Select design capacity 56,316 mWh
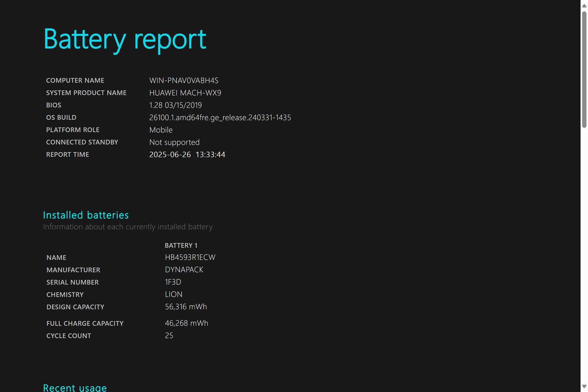 click(186, 307)
